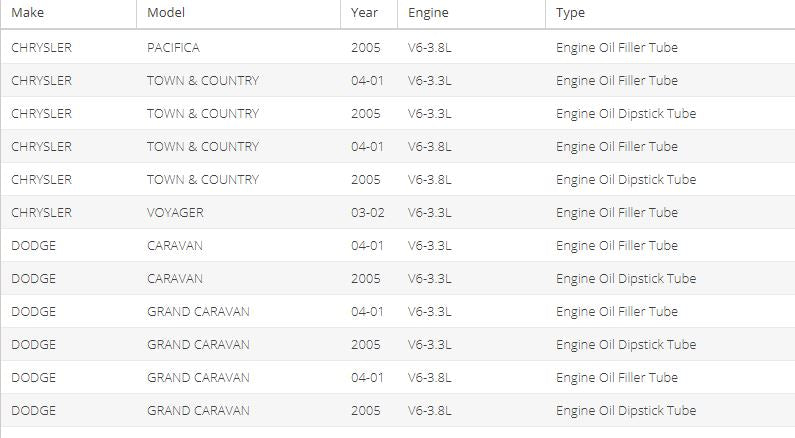Click the Year column header
The image size is (795, 438).
click(x=365, y=13)
